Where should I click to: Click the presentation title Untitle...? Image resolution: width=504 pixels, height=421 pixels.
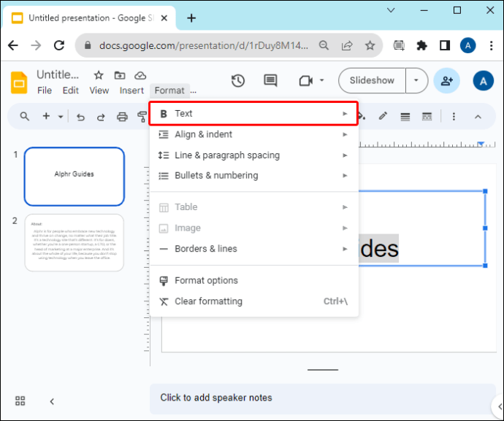click(x=58, y=74)
